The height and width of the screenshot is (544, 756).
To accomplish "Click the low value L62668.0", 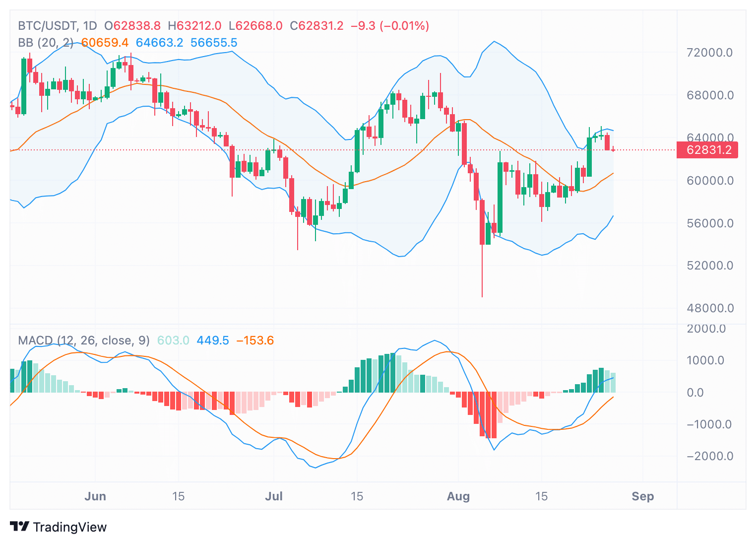I will (x=255, y=26).
